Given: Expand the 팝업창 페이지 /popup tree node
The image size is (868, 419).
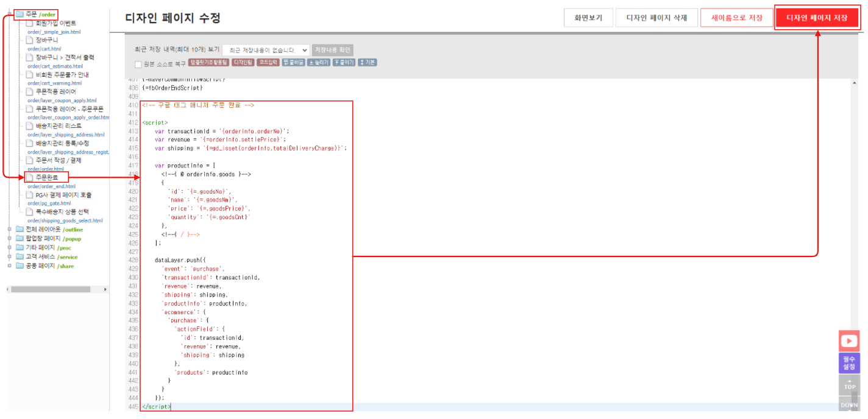Looking at the screenshot, I should 9,239.
